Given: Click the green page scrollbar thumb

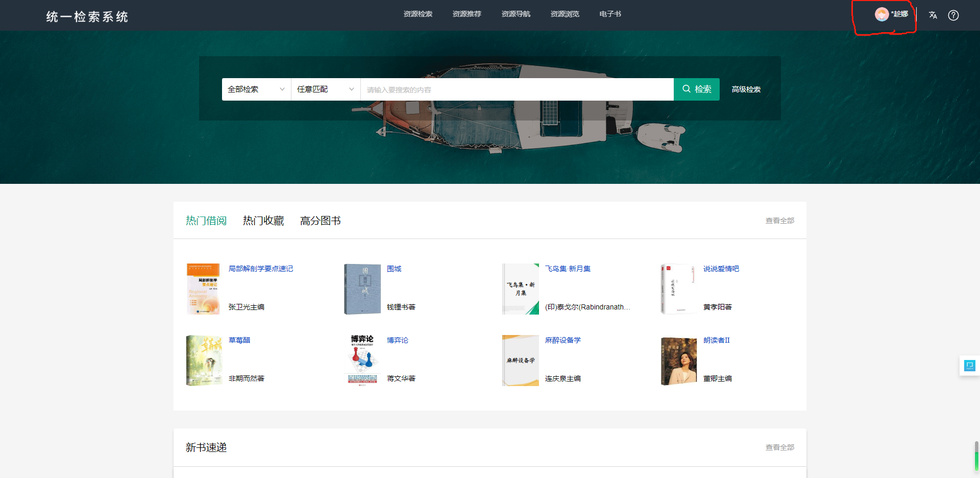Looking at the screenshot, I should [x=976, y=456].
